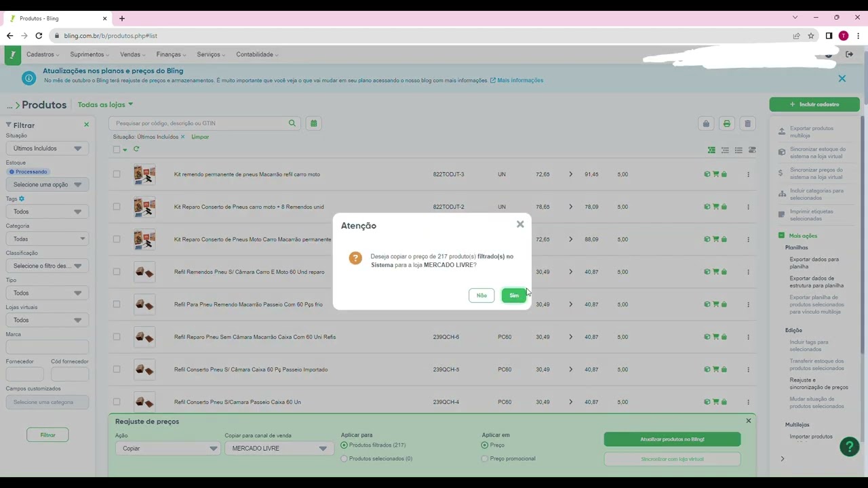Click the product search input field
The height and width of the screenshot is (488, 868).
(x=198, y=123)
